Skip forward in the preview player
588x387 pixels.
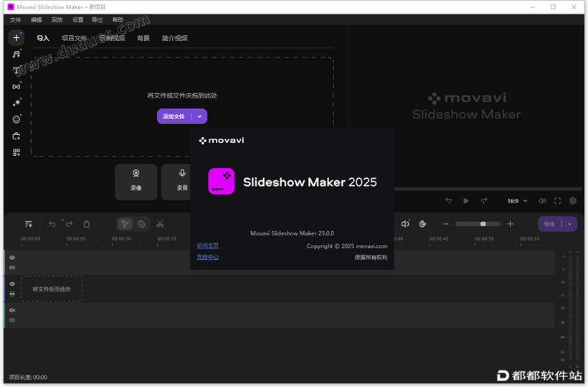(484, 201)
